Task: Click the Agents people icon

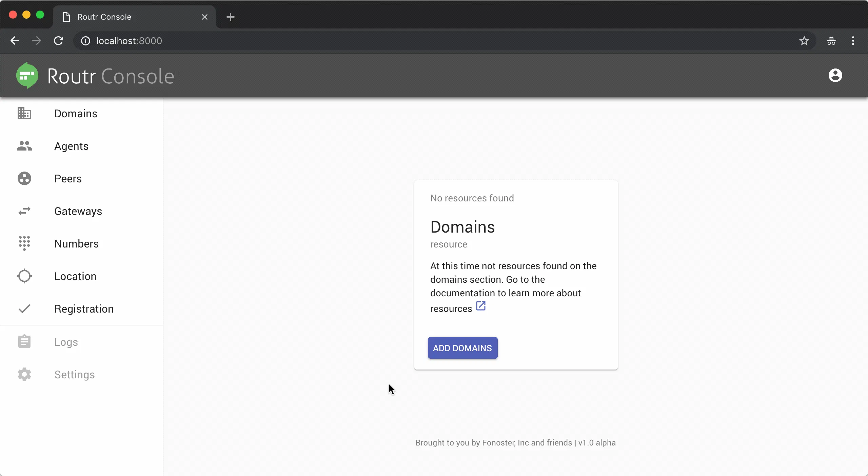Action: (x=24, y=146)
